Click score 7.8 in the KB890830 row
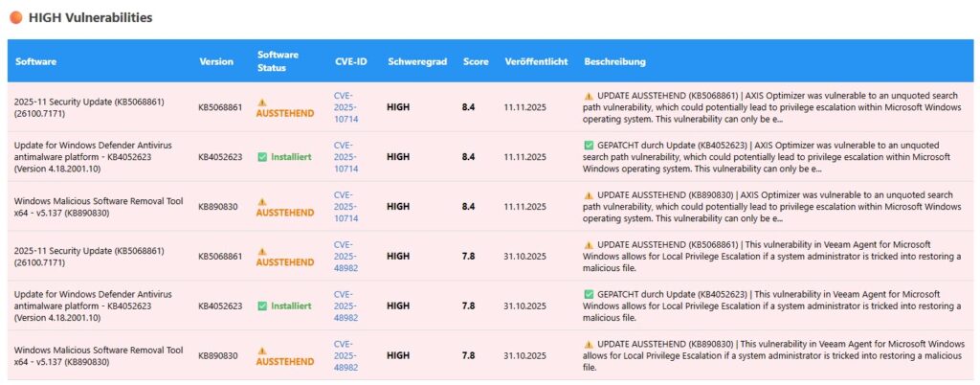This screenshot has width=980, height=385. click(x=469, y=355)
